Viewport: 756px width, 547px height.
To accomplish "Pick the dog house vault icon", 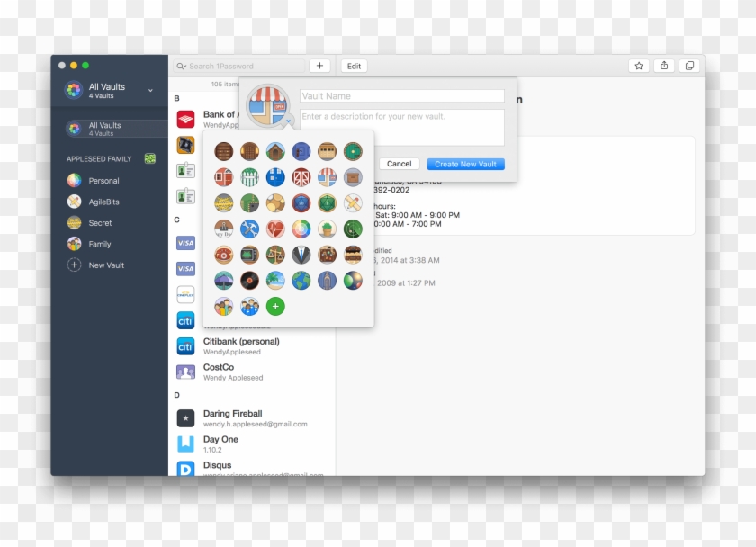I will pos(275,151).
